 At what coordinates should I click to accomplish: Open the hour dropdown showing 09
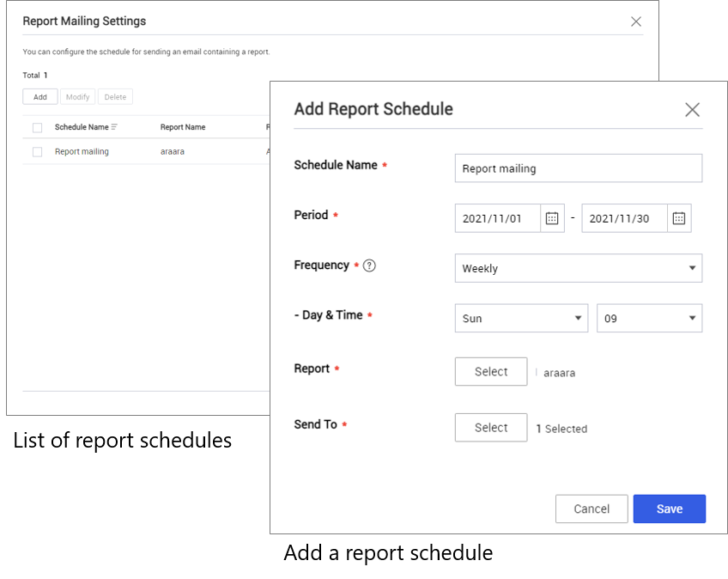[649, 318]
